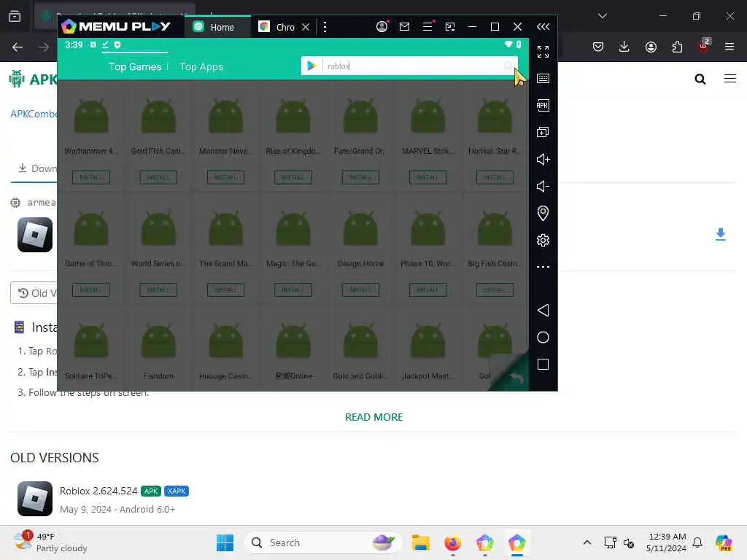Select the Top Apps tab
The image size is (747, 560).
pos(201,66)
